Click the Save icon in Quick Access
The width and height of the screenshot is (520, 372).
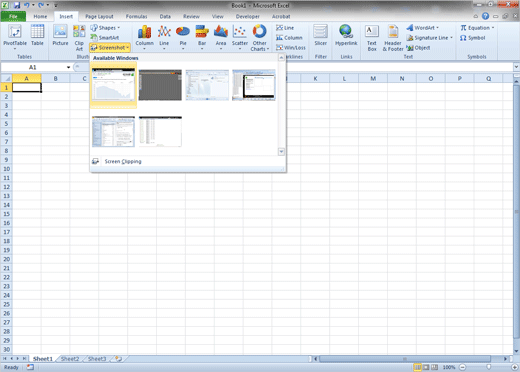click(x=17, y=5)
